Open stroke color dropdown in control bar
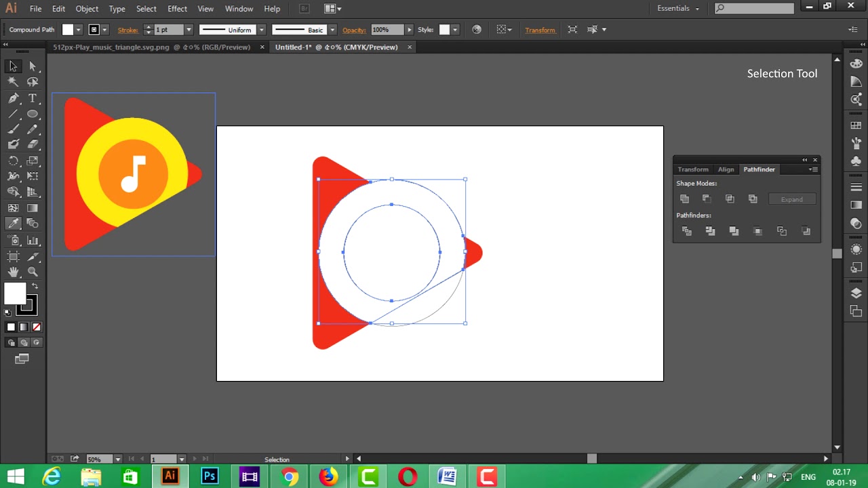 click(x=104, y=30)
